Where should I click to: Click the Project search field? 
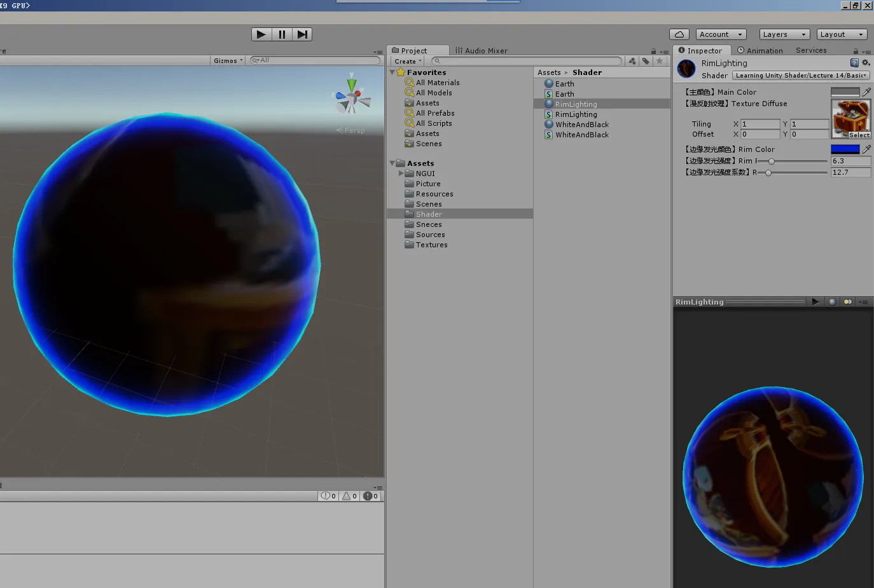527,61
